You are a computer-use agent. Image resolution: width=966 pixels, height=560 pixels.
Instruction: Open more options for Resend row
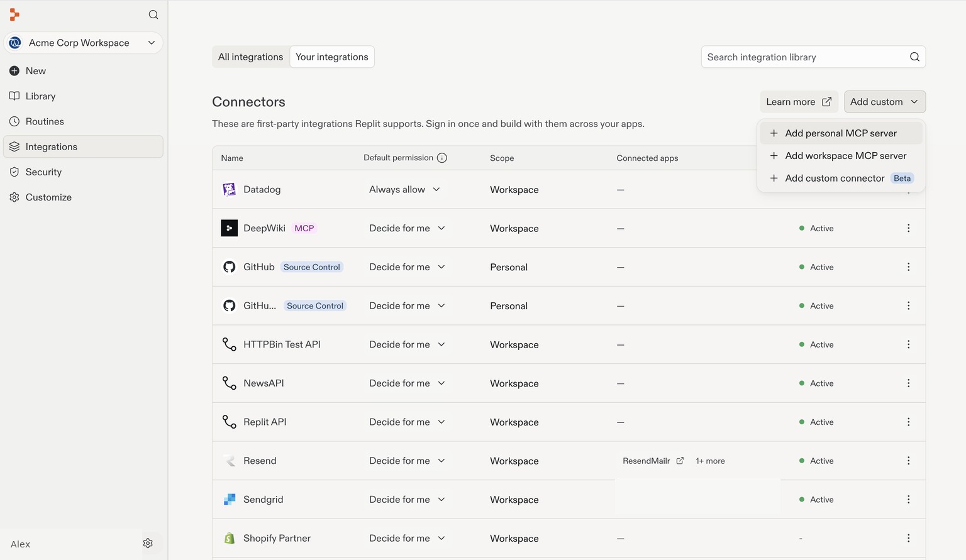pos(909,461)
